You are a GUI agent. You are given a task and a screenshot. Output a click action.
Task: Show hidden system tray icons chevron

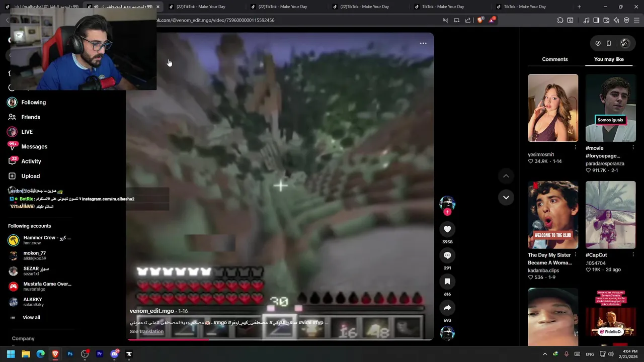pyautogui.click(x=544, y=354)
